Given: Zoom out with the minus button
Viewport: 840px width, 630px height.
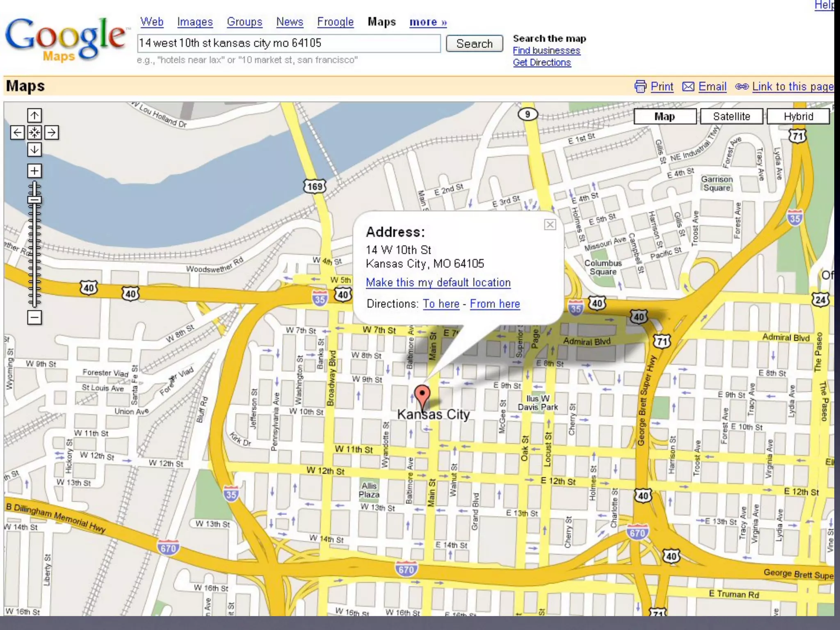Looking at the screenshot, I should pyautogui.click(x=34, y=317).
